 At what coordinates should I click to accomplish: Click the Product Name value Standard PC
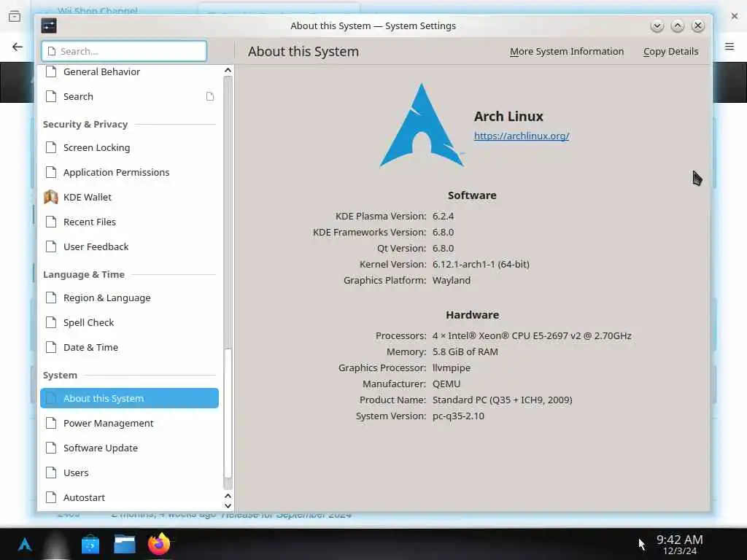pos(502,400)
